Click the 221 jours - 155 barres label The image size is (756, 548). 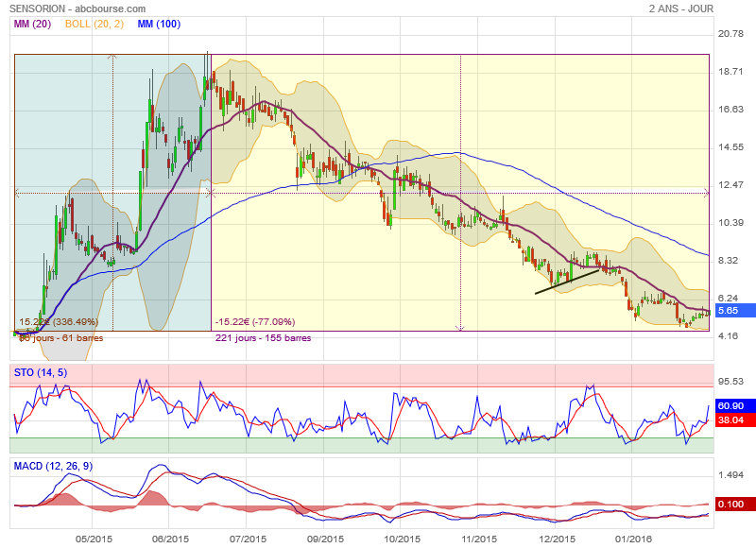pos(263,337)
